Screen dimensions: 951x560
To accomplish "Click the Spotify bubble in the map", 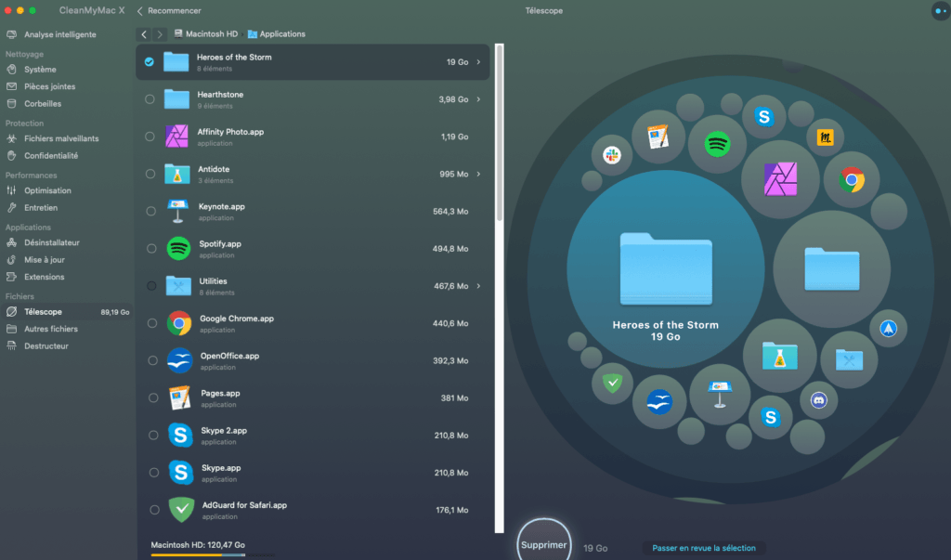I will (x=717, y=144).
